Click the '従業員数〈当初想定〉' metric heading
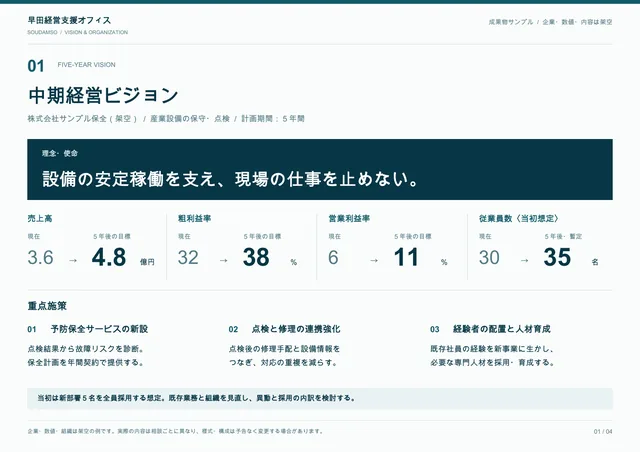 519,218
